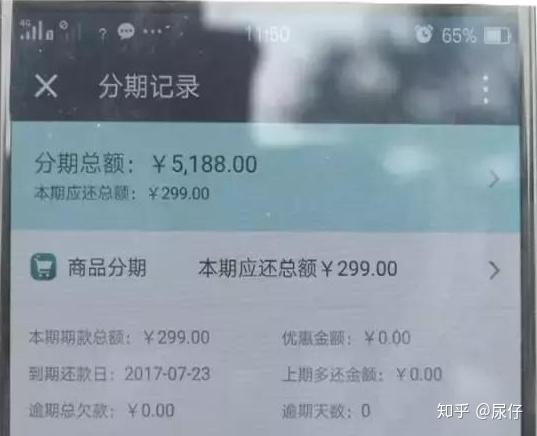537x436 pixels.
Task: Tap the alarm clock status icon
Action: (424, 34)
